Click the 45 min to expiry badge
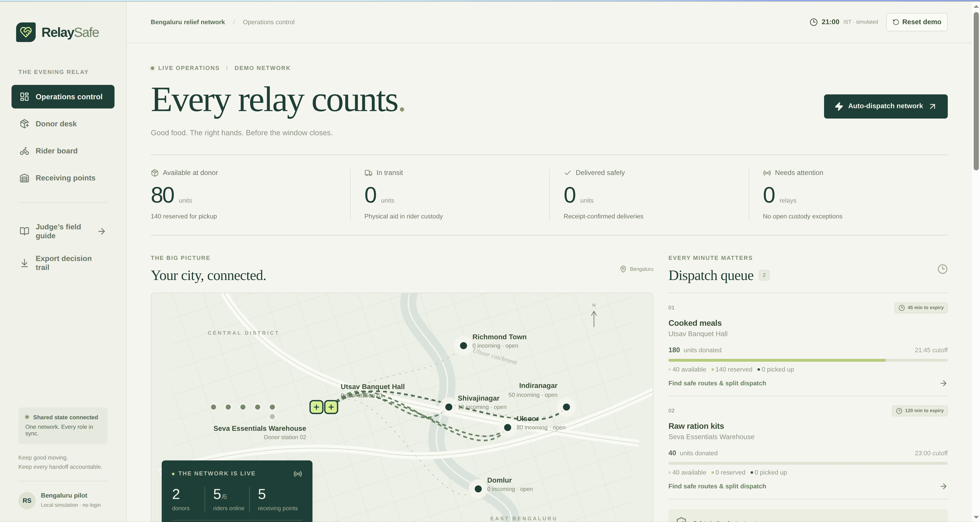 [x=921, y=308]
